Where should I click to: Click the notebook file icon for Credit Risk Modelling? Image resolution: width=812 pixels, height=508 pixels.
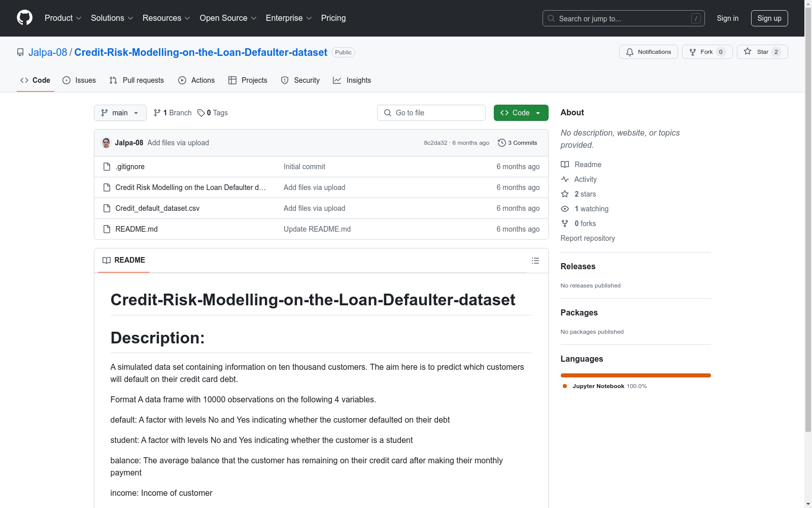click(107, 187)
